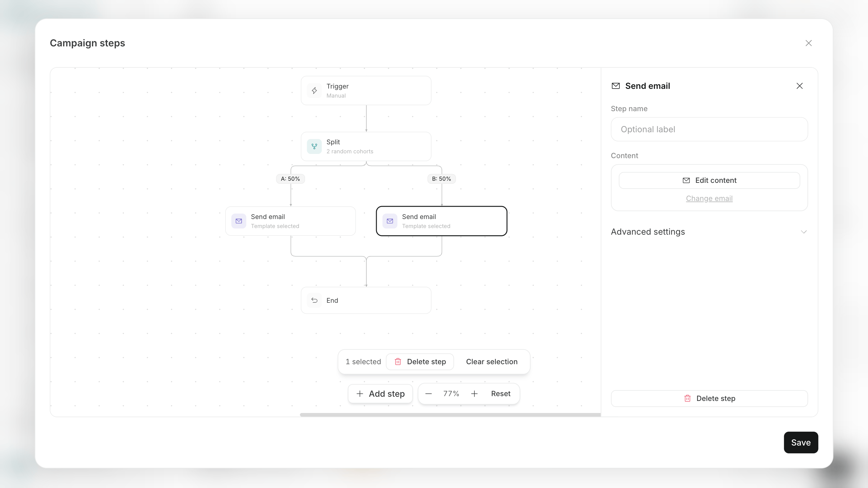The width and height of the screenshot is (868, 488).
Task: Click the Edit content button
Action: point(709,180)
